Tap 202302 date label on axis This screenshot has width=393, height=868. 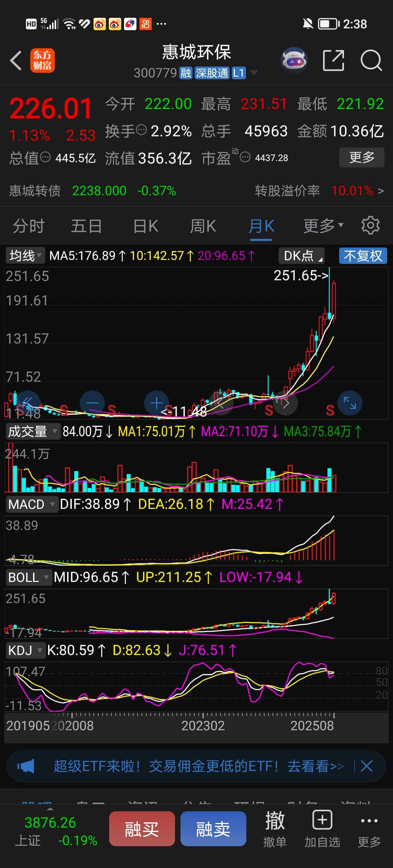(x=203, y=726)
